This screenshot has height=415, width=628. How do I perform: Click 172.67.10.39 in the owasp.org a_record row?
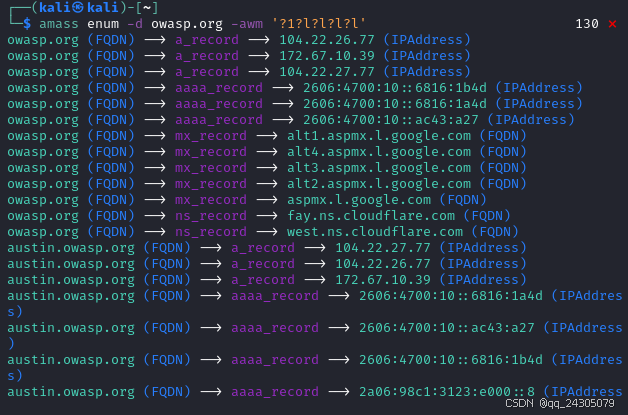point(327,56)
